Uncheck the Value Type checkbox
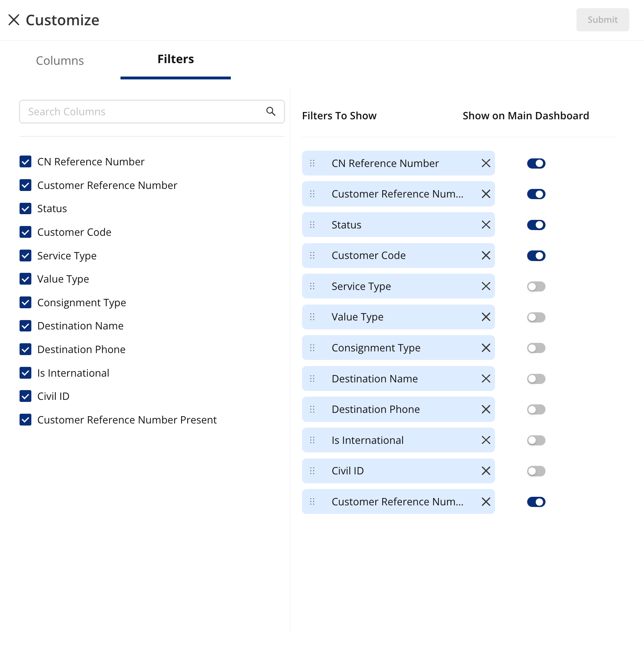Image resolution: width=644 pixels, height=645 pixels. pos(26,279)
